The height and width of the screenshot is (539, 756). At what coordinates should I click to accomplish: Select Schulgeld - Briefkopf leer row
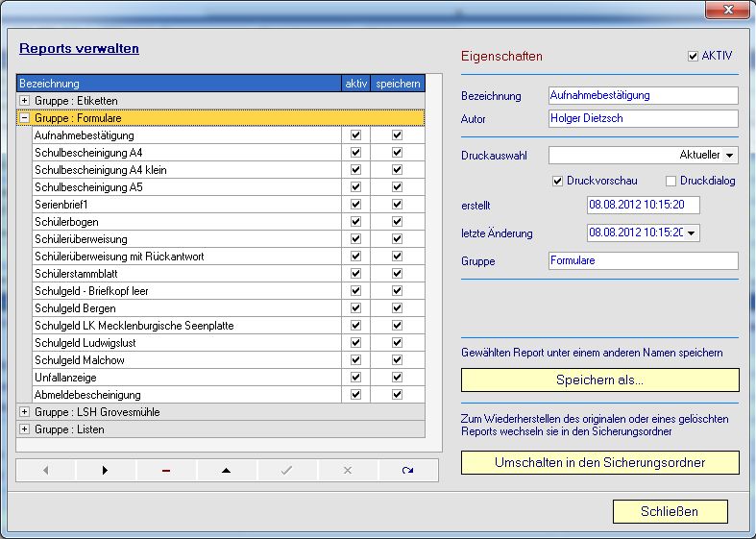click(x=186, y=291)
